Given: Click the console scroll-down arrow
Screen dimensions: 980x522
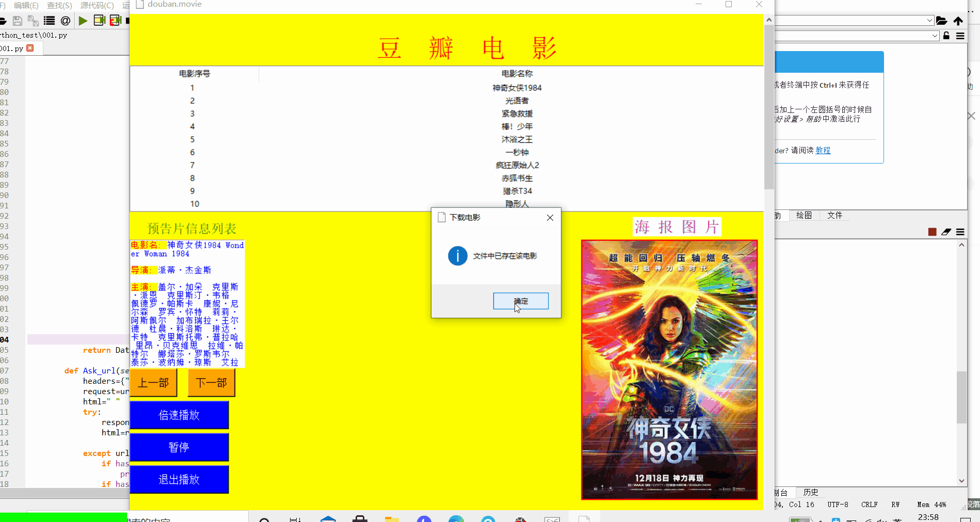Looking at the screenshot, I should click(961, 481).
